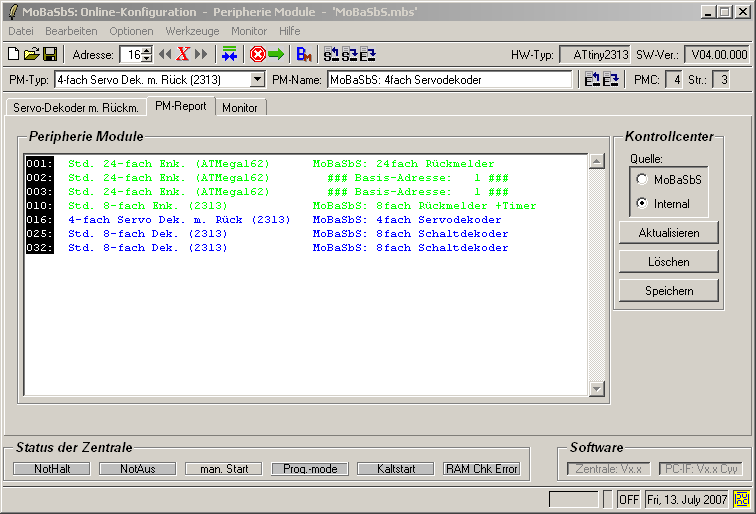Image resolution: width=756 pixels, height=514 pixels.
Task: Open the PM-Typ dropdown list
Action: [x=257, y=79]
